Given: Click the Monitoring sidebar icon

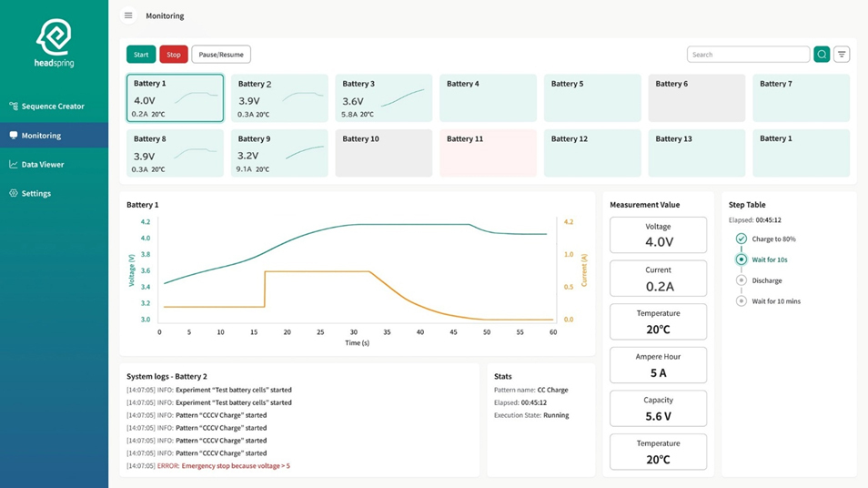Looking at the screenshot, I should tap(14, 136).
